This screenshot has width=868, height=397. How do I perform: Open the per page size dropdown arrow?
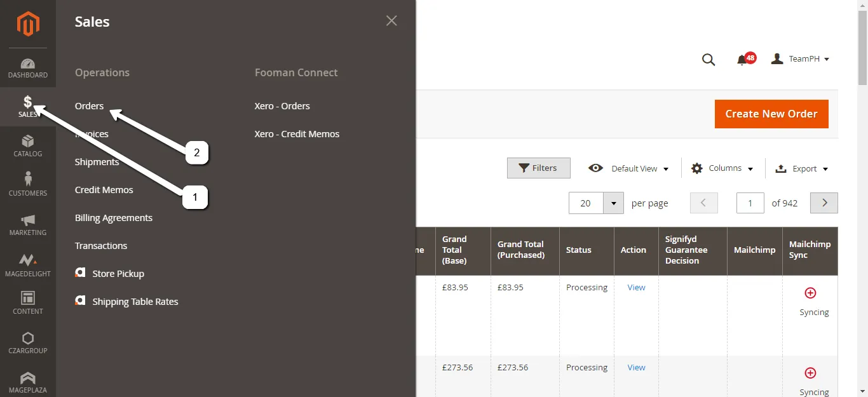(x=613, y=203)
